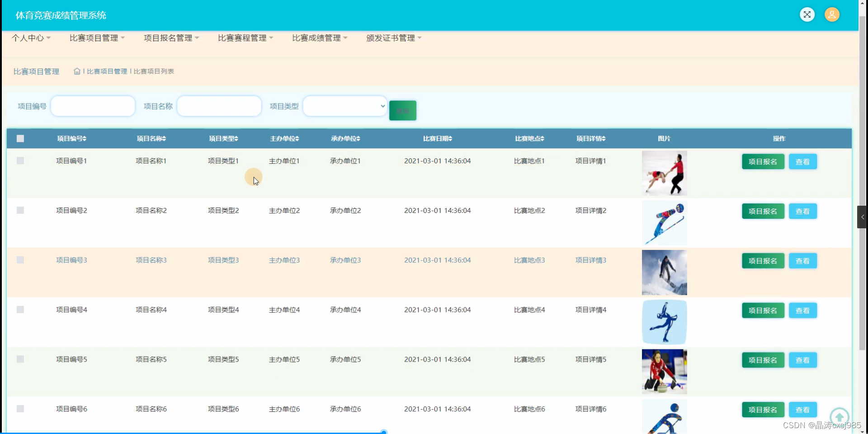
Task: Check the row checkbox for 项目编号6
Action: [x=20, y=409]
